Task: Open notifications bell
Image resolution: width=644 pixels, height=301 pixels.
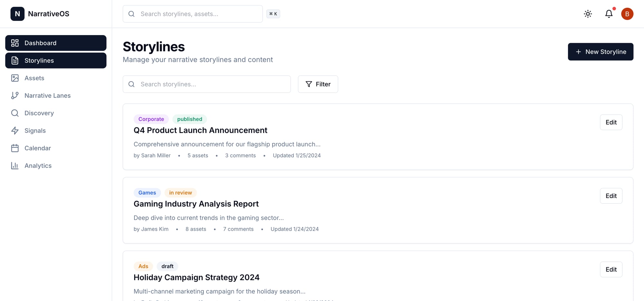Action: coord(609,14)
